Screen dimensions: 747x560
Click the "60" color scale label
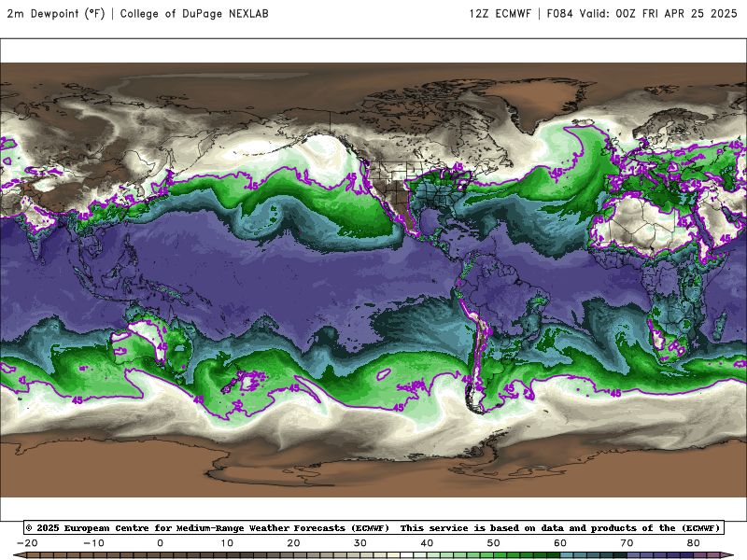(560, 543)
